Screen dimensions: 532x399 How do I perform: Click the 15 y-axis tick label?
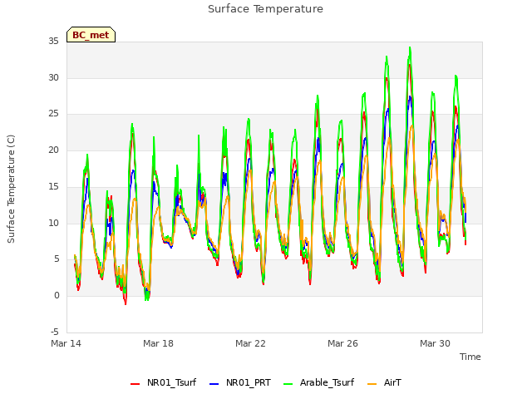(x=53, y=186)
